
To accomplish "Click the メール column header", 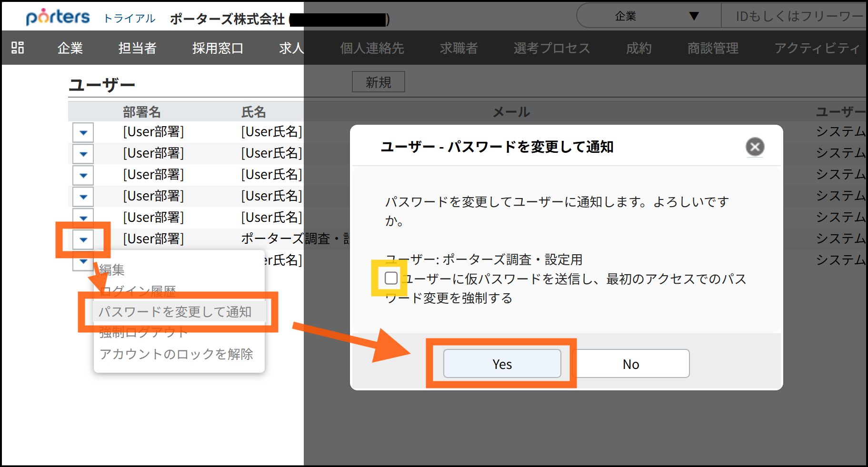I will 511,112.
